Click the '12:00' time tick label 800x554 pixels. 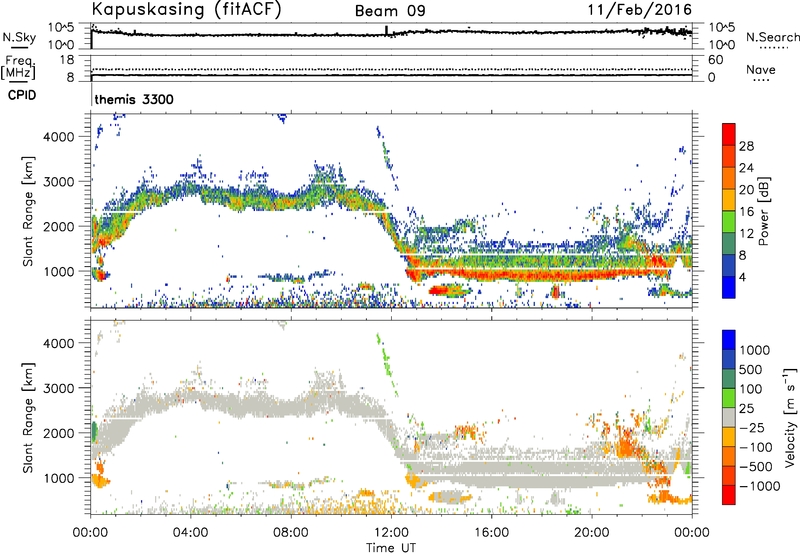pos(391,533)
